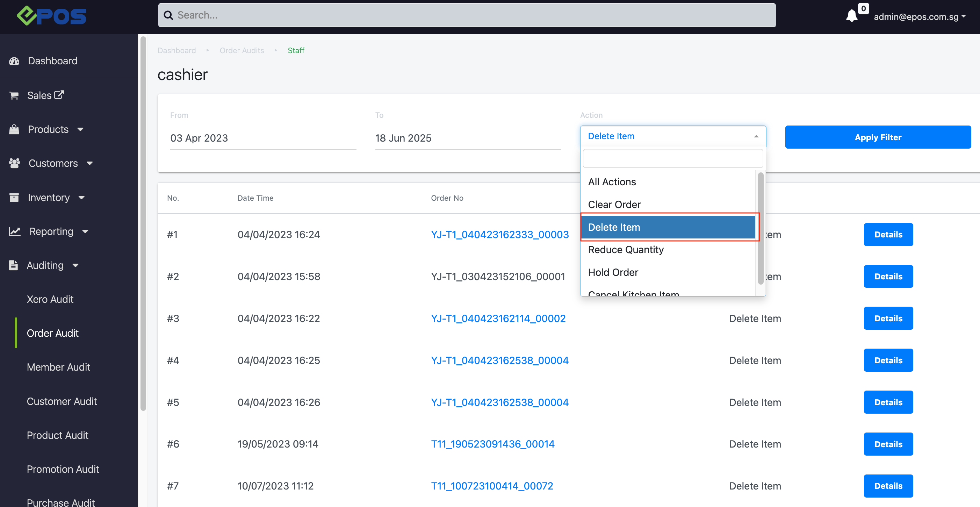Choose All Actions option in dropdown
The width and height of the screenshot is (980, 507).
click(612, 182)
